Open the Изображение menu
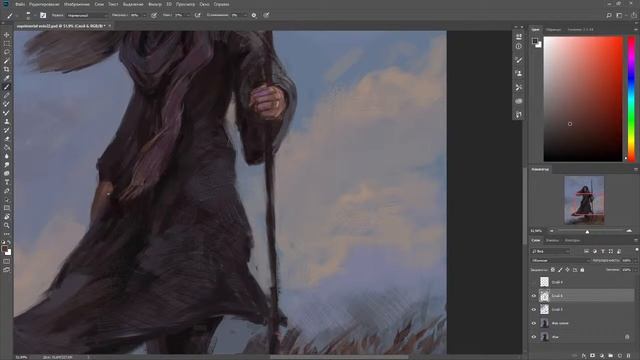The height and width of the screenshot is (360, 640). (77, 4)
